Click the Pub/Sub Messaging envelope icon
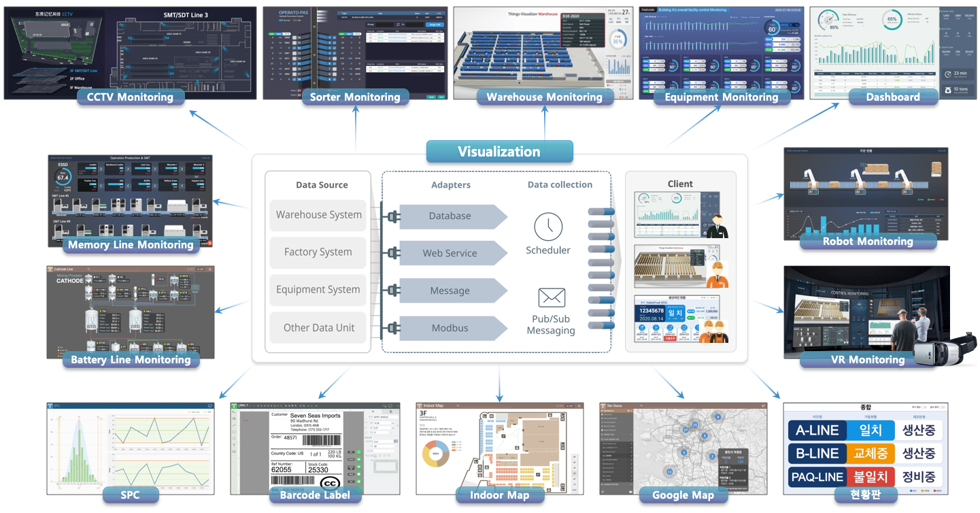This screenshot has width=980, height=513. click(x=552, y=297)
